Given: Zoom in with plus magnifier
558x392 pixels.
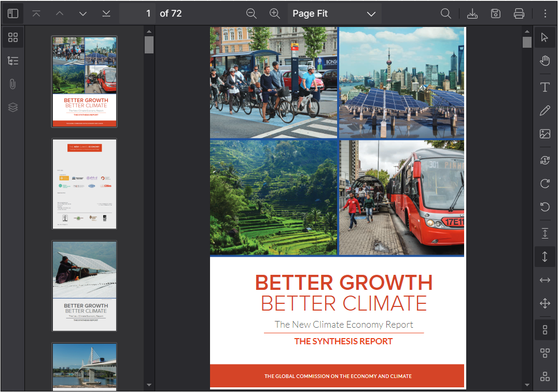Looking at the screenshot, I should 275,13.
